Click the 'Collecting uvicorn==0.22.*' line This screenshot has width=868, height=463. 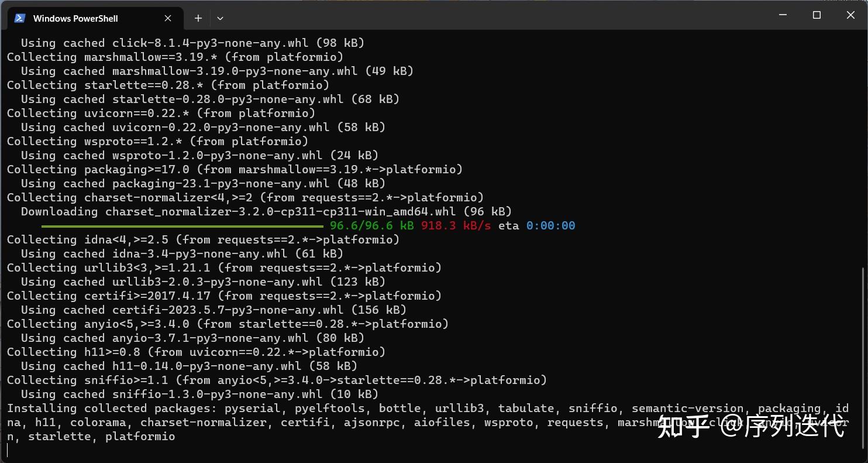pos(161,114)
